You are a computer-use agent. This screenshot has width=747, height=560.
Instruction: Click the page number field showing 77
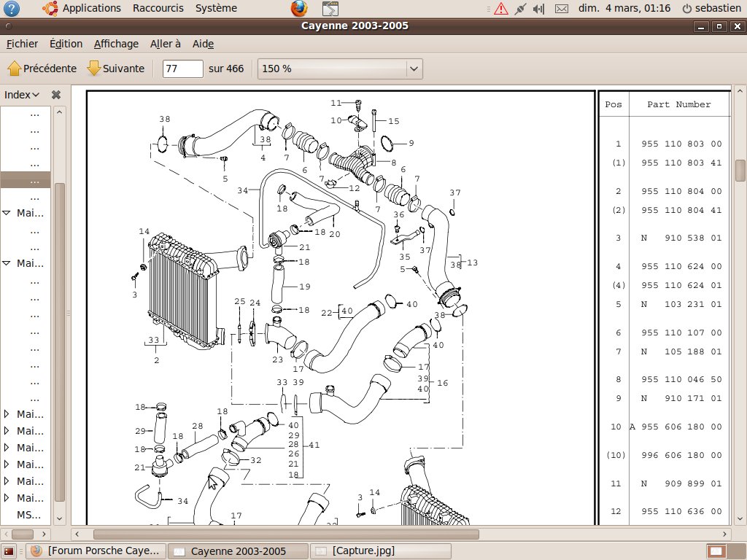click(x=183, y=69)
